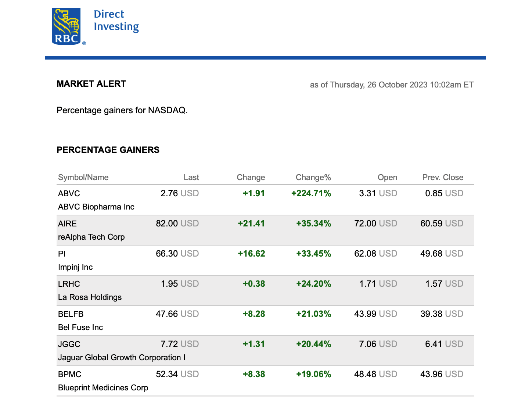Screen dimensions: 532x397
Task: Click the text Percentage gainers for NASDAQ.
Action: (x=122, y=110)
